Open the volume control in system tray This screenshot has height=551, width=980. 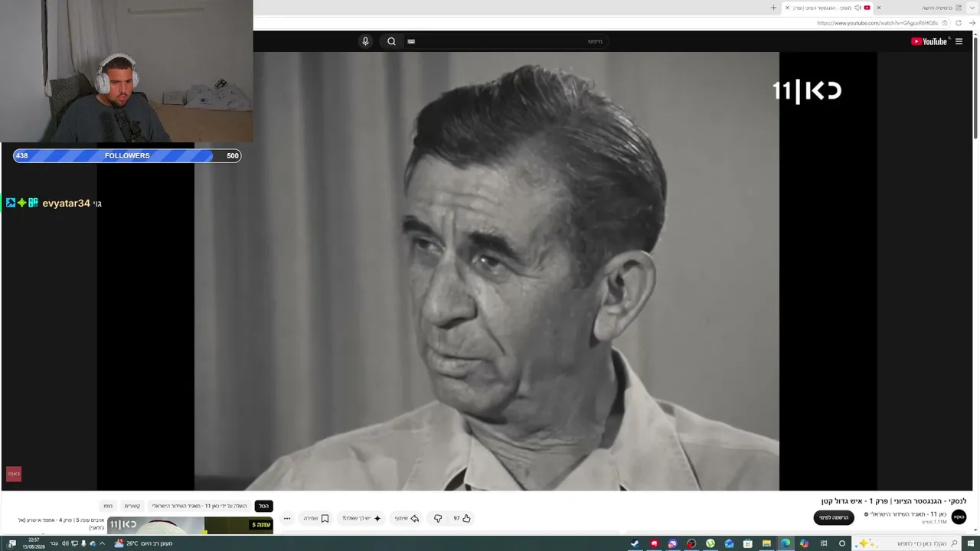point(65,543)
